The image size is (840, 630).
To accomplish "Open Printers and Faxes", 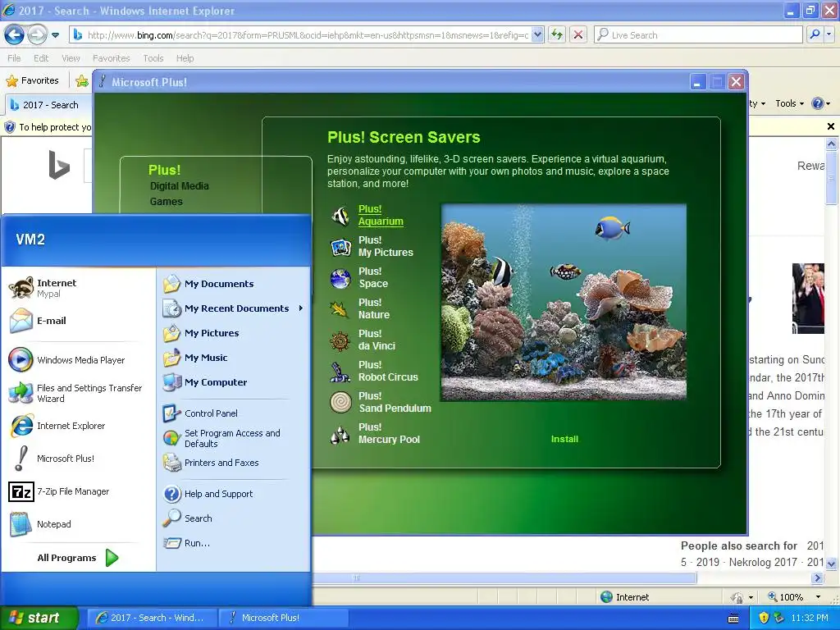I will coord(233,463).
